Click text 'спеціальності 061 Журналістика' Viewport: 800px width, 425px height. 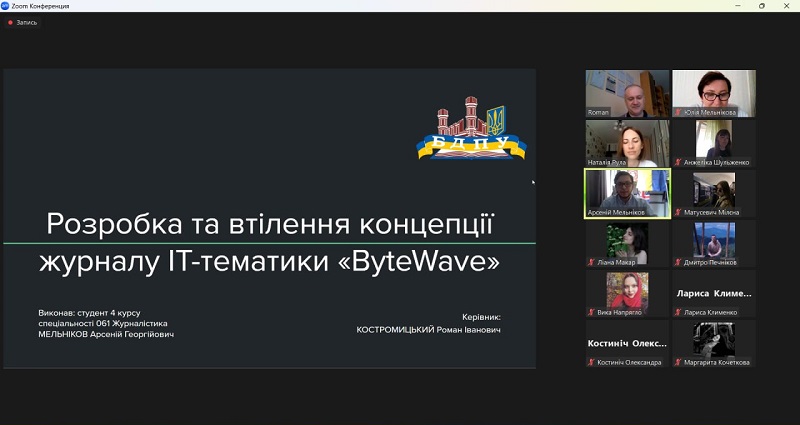103,323
